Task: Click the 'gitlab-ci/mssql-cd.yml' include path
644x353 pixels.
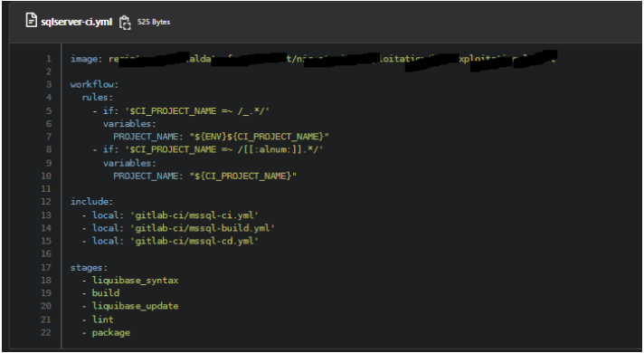Action: pyautogui.click(x=194, y=241)
